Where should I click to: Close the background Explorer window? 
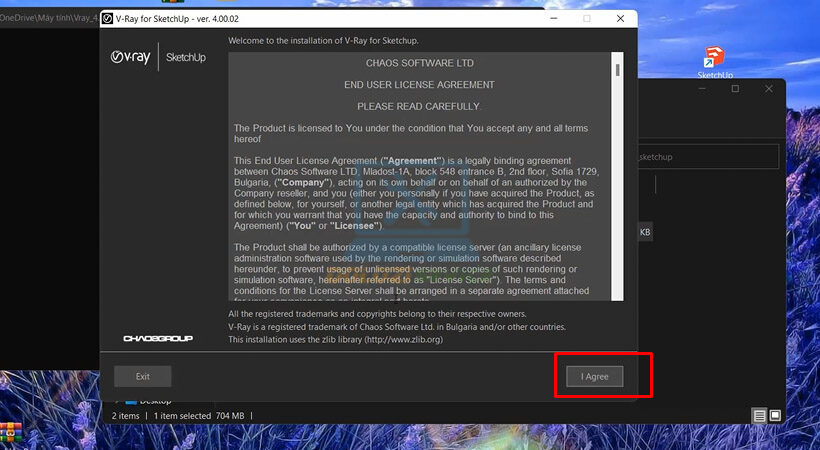point(768,89)
